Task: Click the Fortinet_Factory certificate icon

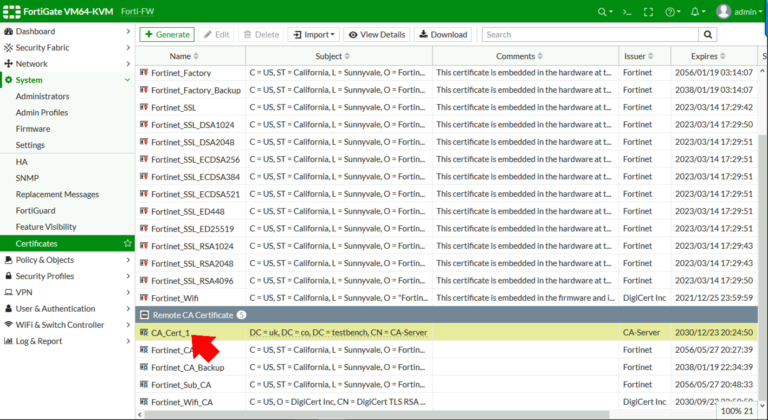Action: (144, 73)
